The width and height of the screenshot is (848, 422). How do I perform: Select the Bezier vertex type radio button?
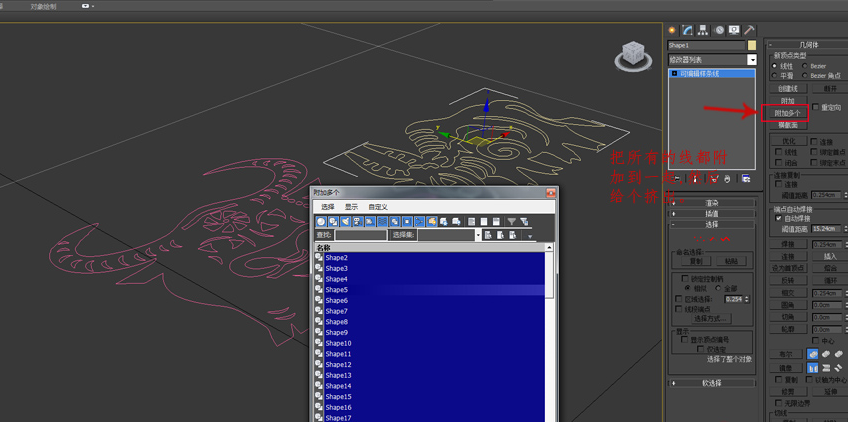point(805,66)
